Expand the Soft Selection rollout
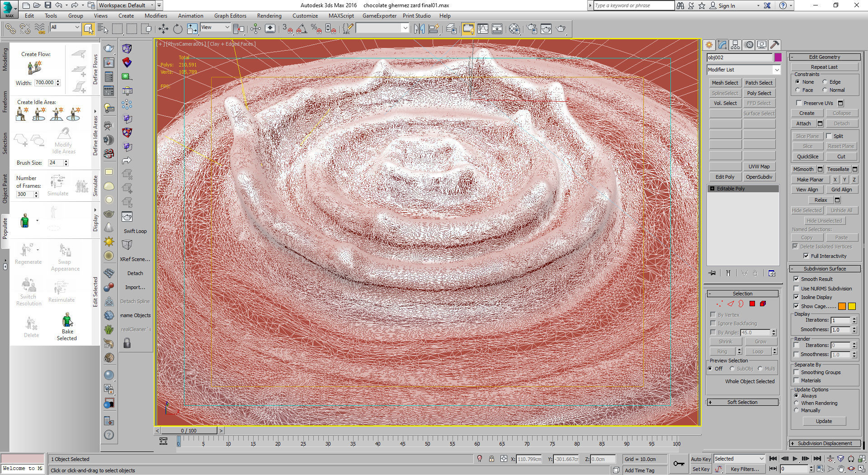 [x=742, y=402]
